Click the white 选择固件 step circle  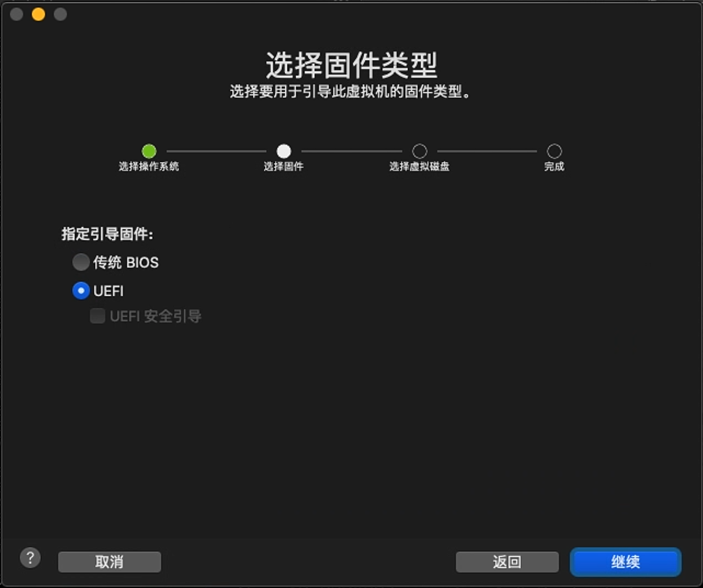tap(284, 151)
